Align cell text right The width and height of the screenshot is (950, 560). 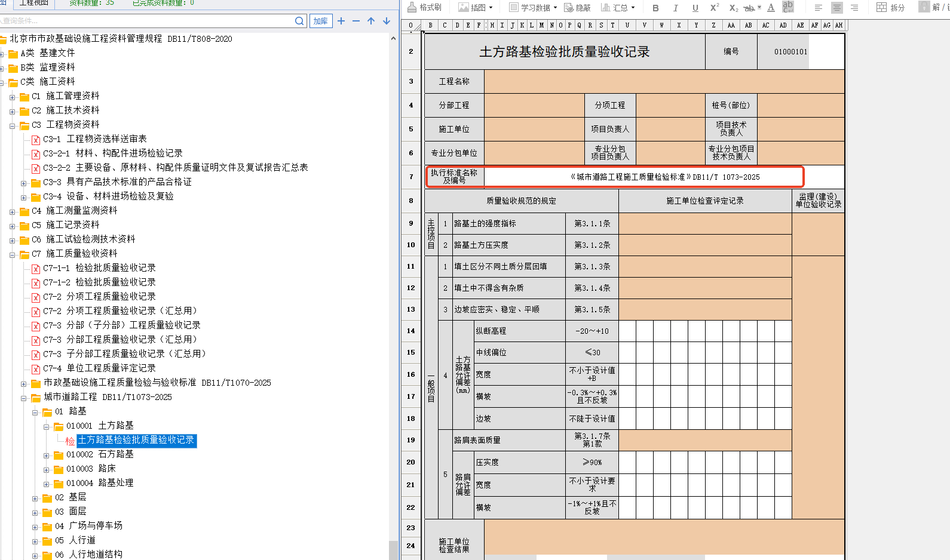(x=854, y=8)
